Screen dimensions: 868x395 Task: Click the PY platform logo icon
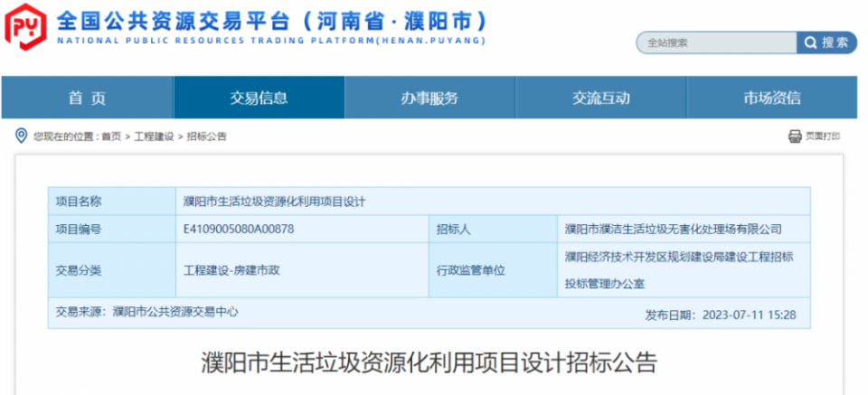pos(25,28)
